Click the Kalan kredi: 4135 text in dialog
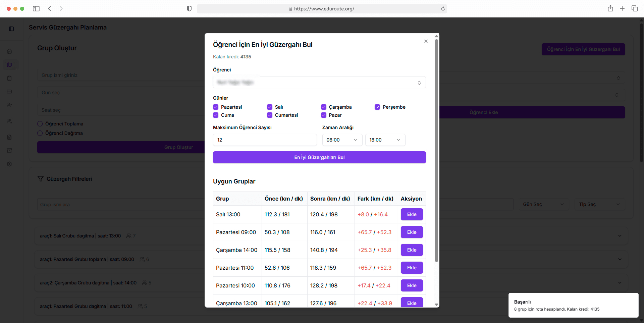Image resolution: width=644 pixels, height=323 pixels. pyautogui.click(x=232, y=57)
